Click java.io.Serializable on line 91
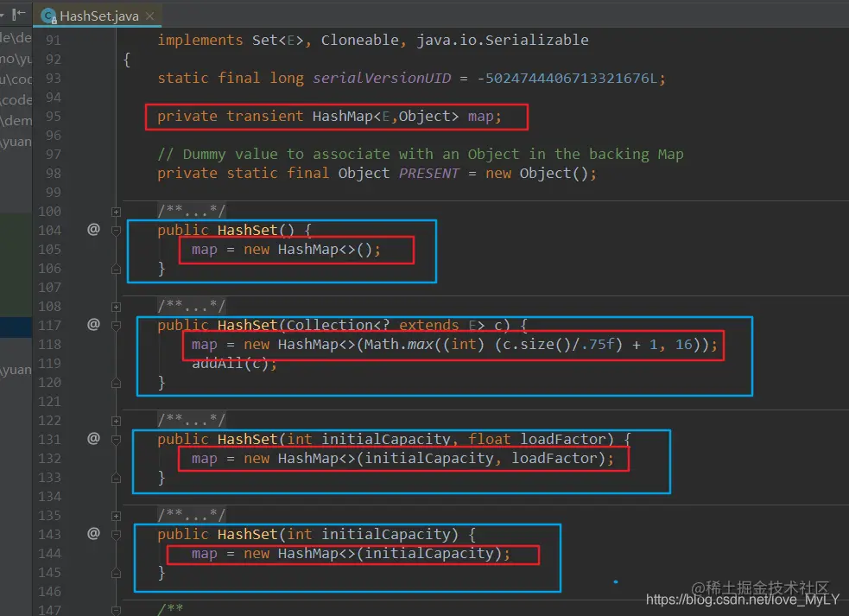This screenshot has height=616, width=849. pos(503,40)
